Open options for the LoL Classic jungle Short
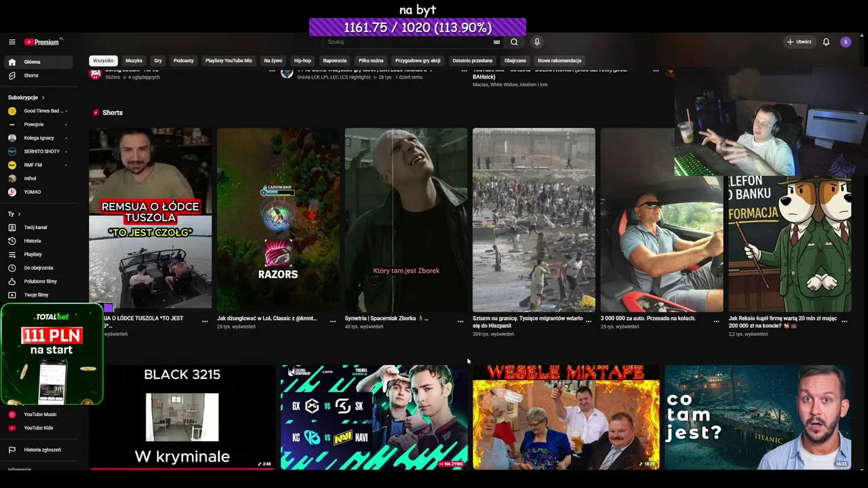Viewport: 868px width, 488px height. tap(332, 321)
